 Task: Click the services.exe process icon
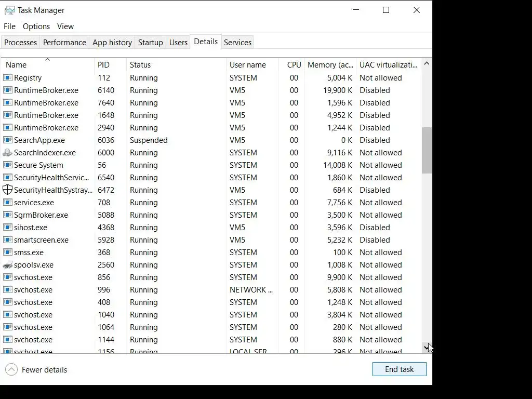tap(8, 203)
